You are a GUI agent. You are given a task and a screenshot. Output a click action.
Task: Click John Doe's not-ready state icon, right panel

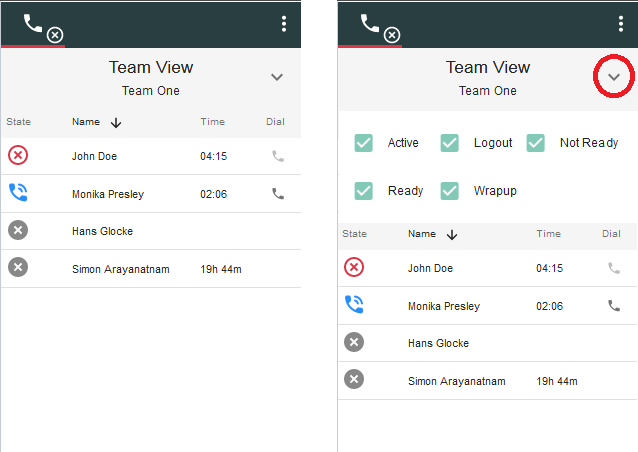pos(354,267)
